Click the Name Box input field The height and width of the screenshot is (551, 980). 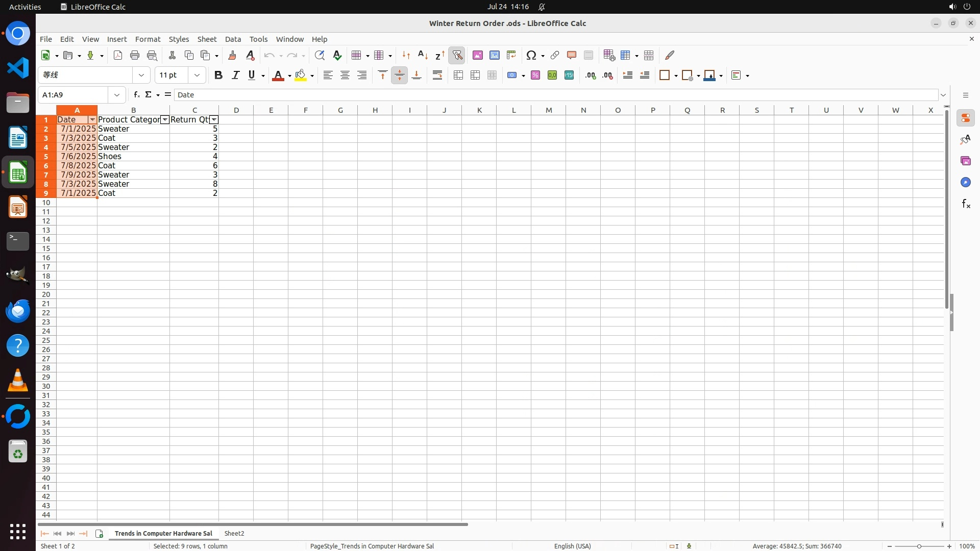[x=75, y=94]
